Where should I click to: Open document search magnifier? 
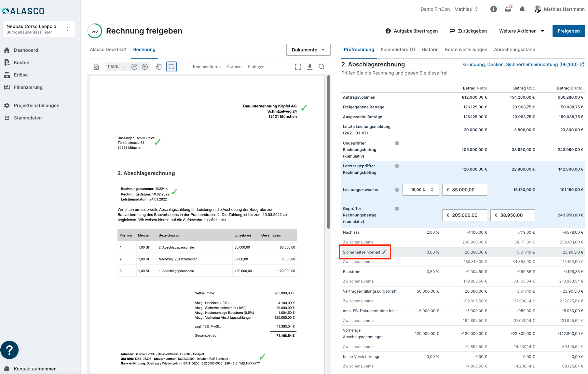click(x=321, y=67)
